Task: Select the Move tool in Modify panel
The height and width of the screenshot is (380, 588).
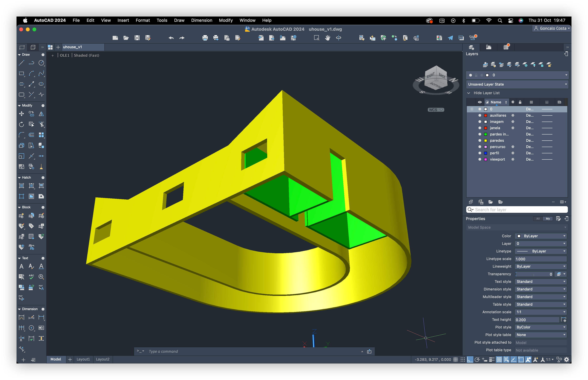Action: pyautogui.click(x=21, y=114)
